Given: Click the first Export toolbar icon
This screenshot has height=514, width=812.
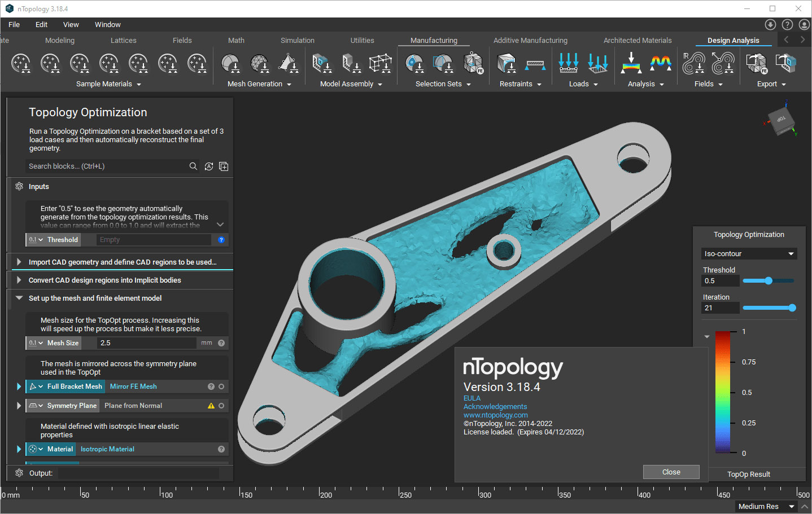Looking at the screenshot, I should tap(756, 63).
